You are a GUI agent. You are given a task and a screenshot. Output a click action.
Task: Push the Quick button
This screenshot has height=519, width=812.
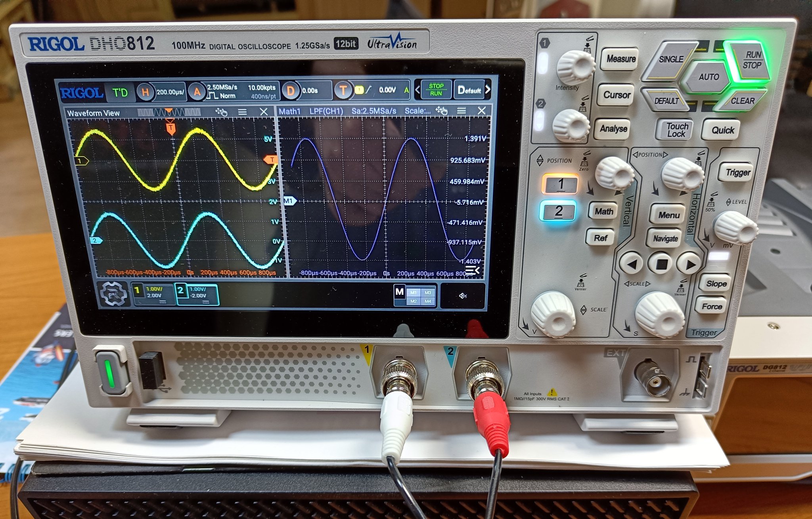pos(722,130)
